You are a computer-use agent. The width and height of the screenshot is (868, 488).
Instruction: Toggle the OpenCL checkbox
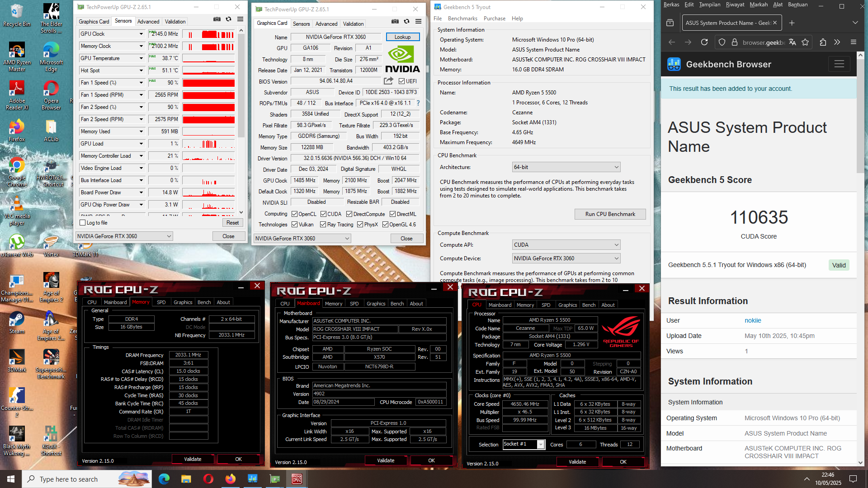tap(294, 214)
